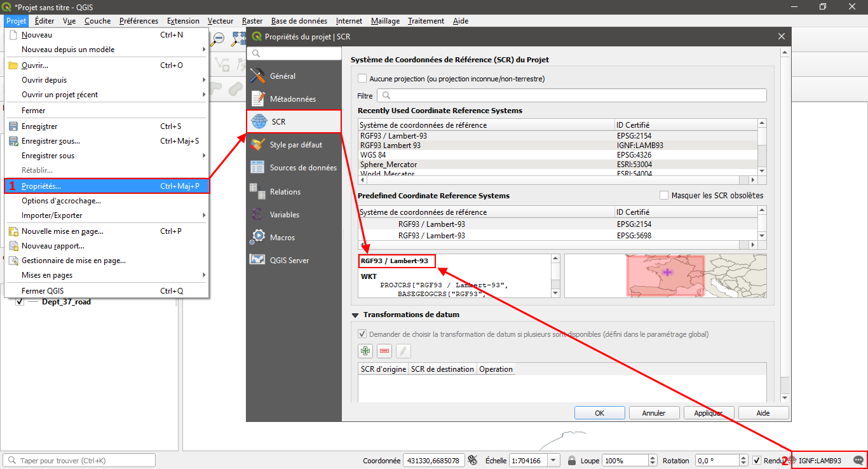Viewport: 868px width, 469px height.
Task: Open the Métadonnées section
Action: click(x=294, y=99)
